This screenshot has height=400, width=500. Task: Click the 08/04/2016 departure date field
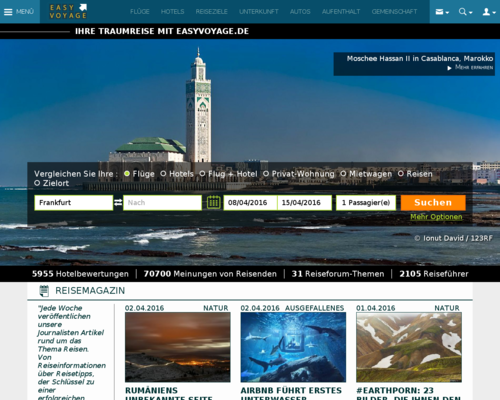tap(250, 203)
